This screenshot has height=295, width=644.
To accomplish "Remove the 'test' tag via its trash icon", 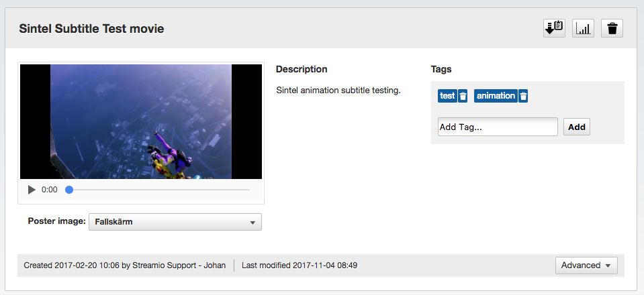I will [x=463, y=96].
